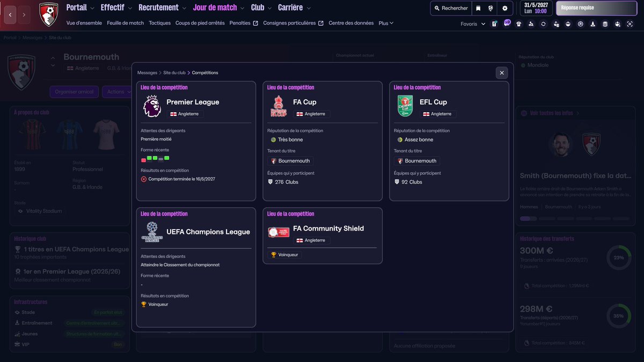Open the Premier League competition title

point(193,102)
